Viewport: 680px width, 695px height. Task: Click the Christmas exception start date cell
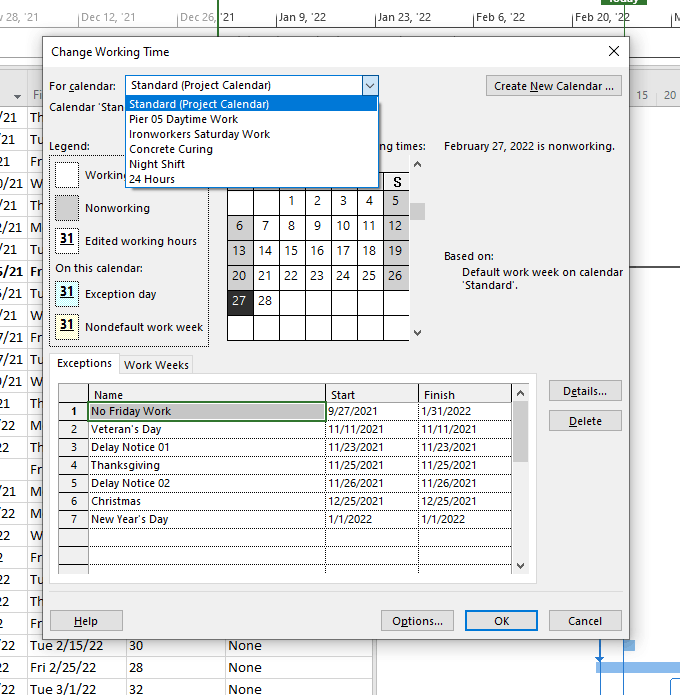point(371,501)
